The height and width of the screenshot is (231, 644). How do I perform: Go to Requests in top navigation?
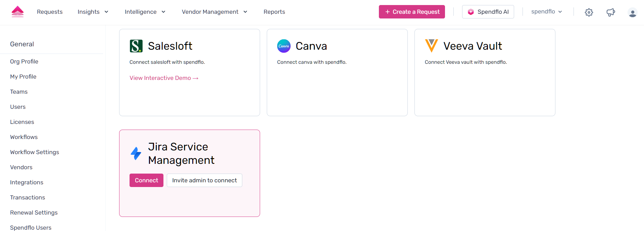(x=50, y=12)
